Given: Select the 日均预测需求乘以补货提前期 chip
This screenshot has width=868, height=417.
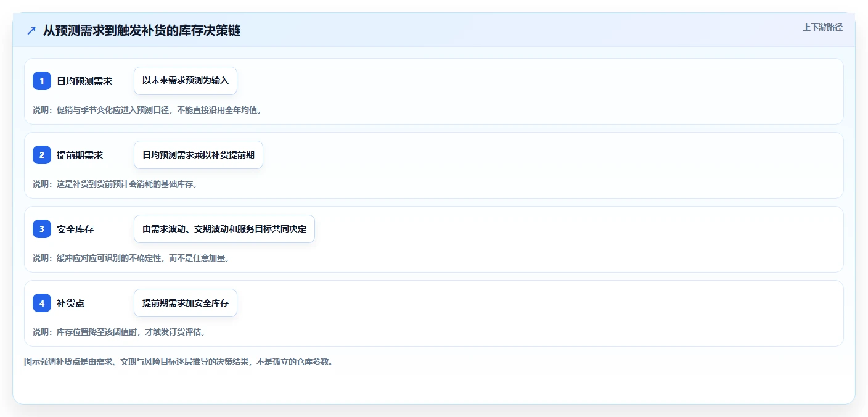Looking at the screenshot, I should pyautogui.click(x=199, y=155).
